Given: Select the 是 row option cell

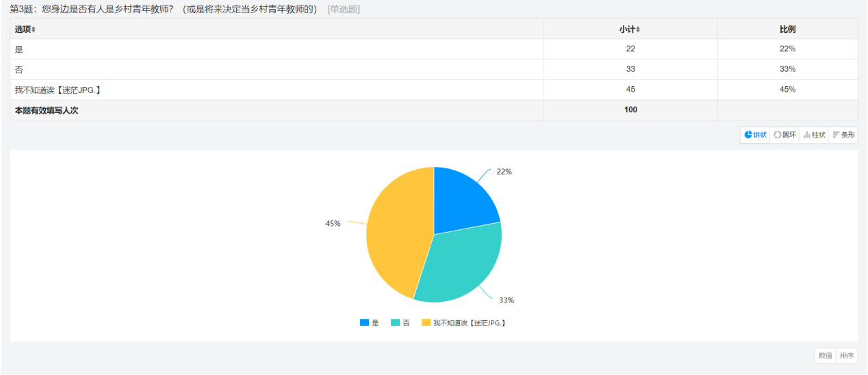Looking at the screenshot, I should click(277, 49).
